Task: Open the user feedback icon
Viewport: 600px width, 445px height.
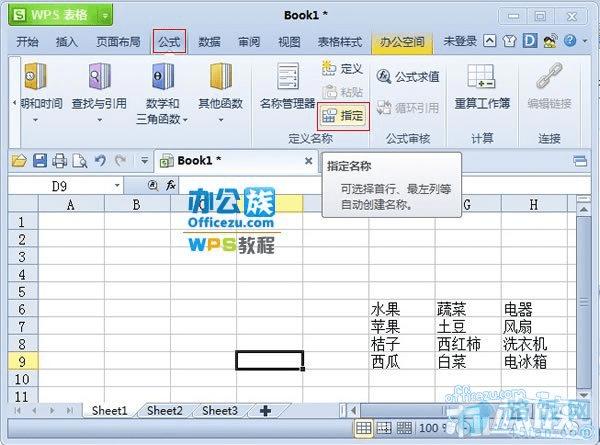Action: tap(550, 41)
